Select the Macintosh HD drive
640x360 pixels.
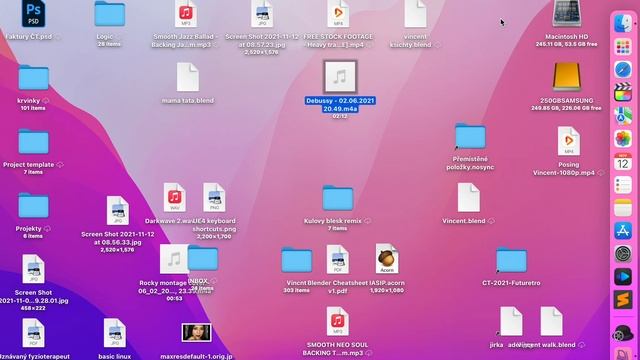[567, 13]
